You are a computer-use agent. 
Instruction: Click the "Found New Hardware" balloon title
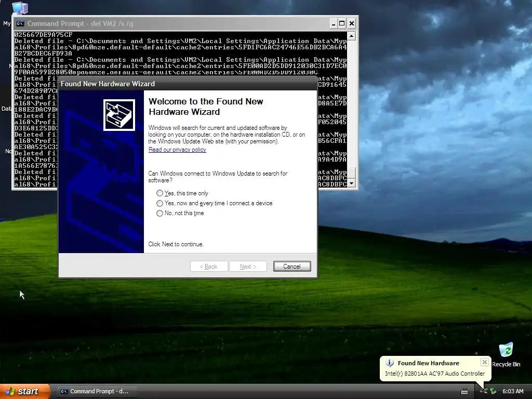coord(428,363)
